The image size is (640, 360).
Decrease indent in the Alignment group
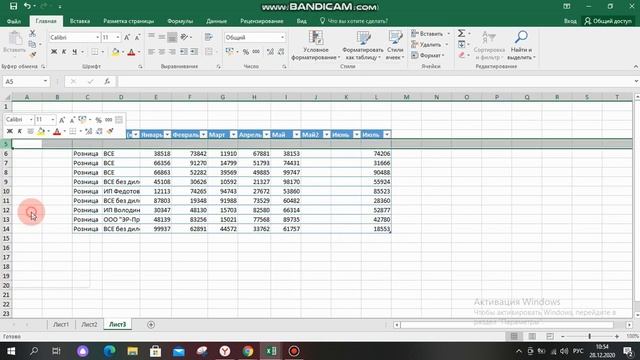point(184,52)
